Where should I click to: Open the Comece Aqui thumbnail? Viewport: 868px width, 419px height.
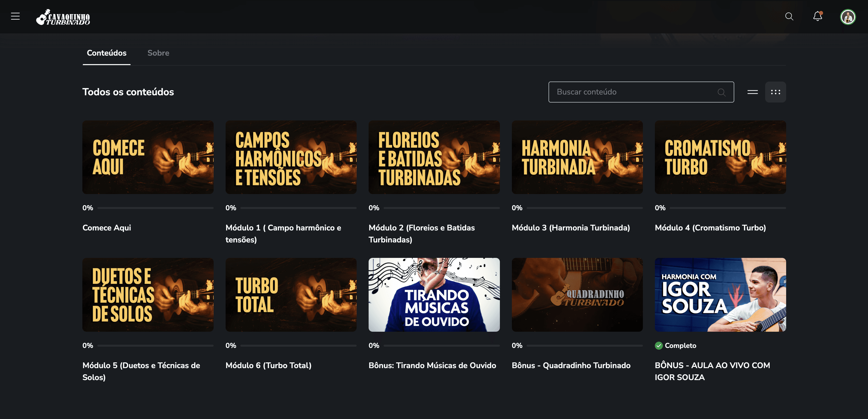(147, 157)
